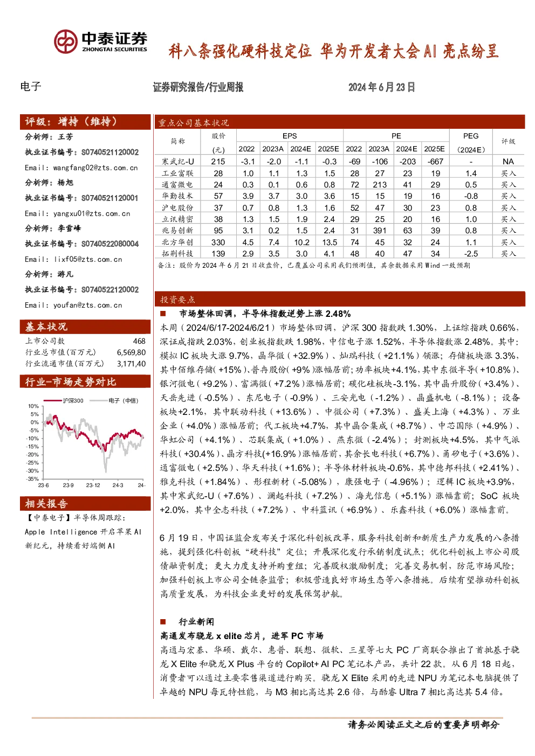Click the industry vs market trend chart
Viewport: 535px width, 756px height.
[85, 443]
